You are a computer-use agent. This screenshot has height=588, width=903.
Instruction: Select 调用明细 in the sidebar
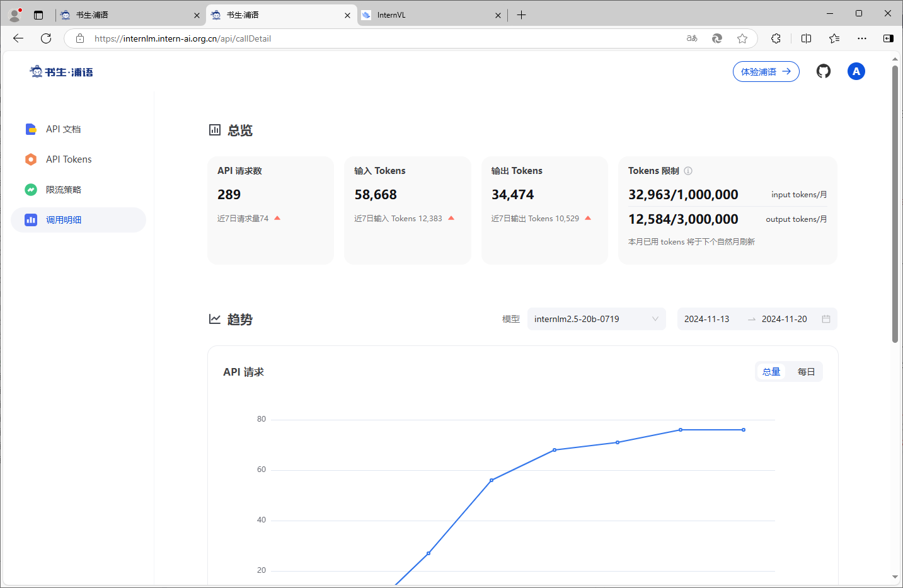point(79,220)
